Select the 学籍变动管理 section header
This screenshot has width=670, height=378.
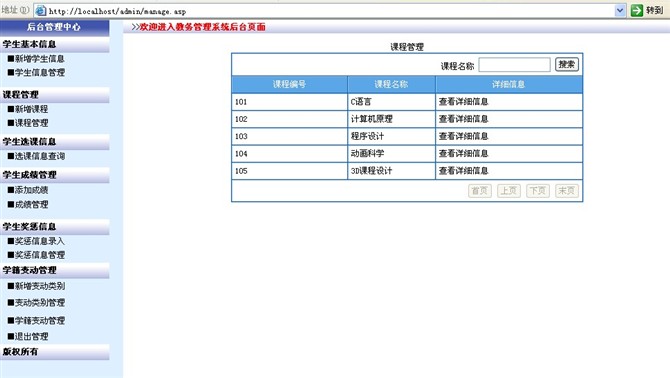click(x=55, y=270)
